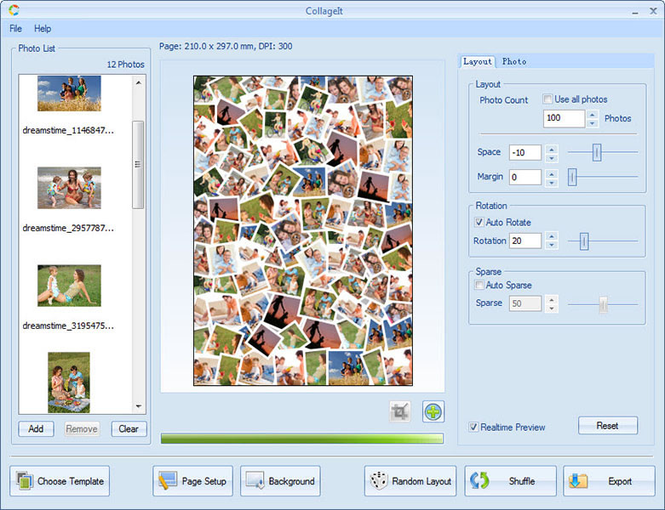Switch to the Photo tab
665x510 pixels.
click(514, 61)
